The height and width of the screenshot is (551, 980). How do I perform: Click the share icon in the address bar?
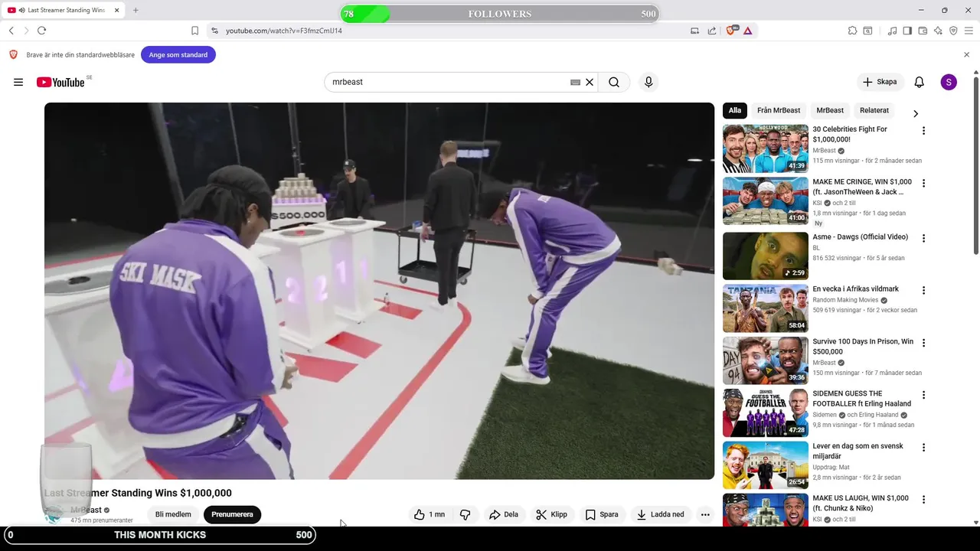(712, 31)
